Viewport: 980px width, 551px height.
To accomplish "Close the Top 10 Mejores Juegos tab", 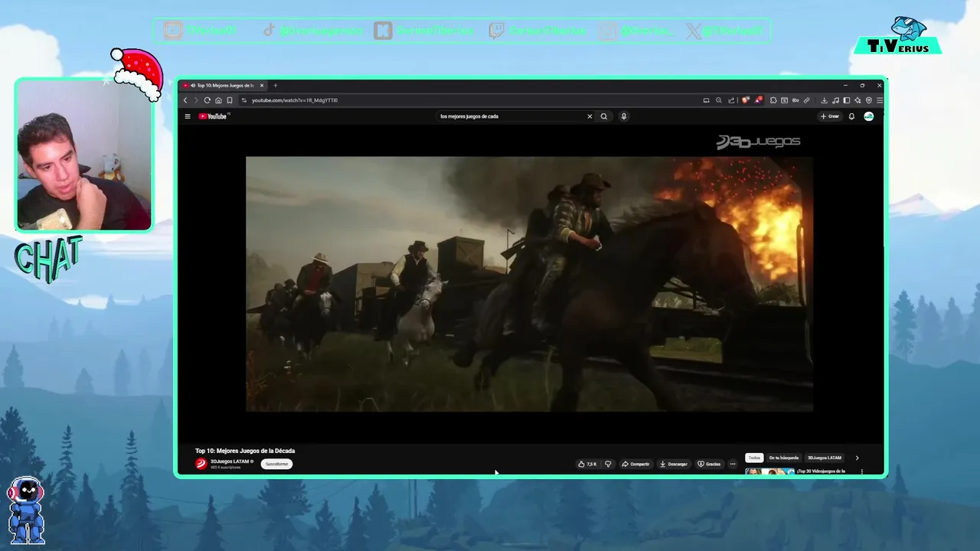I will [x=262, y=86].
